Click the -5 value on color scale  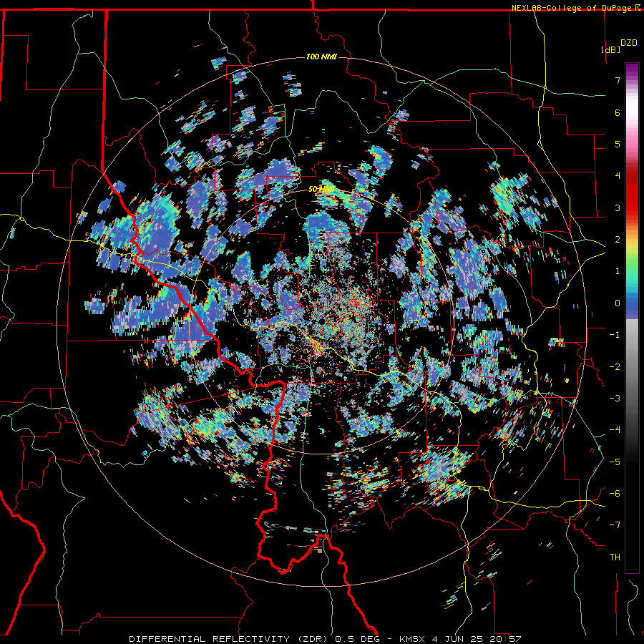point(615,462)
